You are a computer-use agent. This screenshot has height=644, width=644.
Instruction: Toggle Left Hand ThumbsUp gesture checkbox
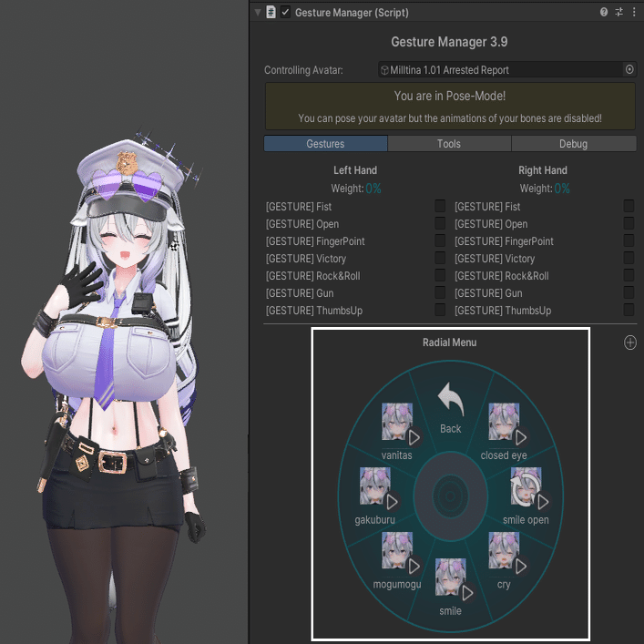[x=440, y=310]
